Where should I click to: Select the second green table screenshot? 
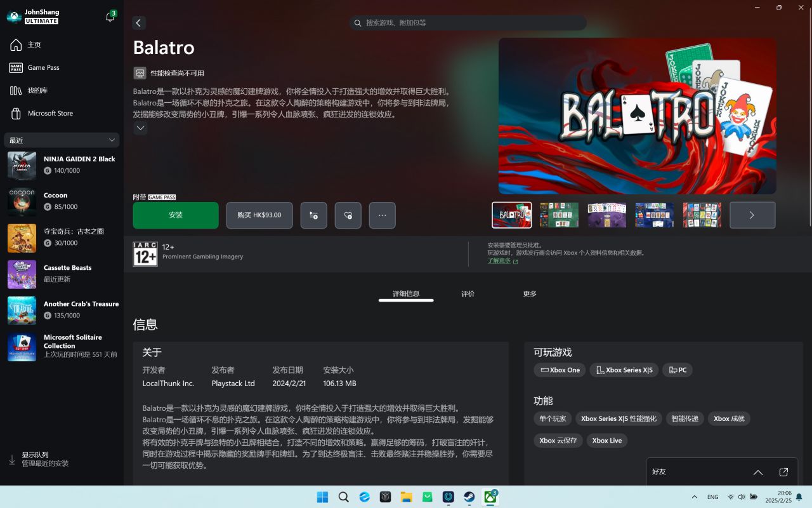point(560,215)
